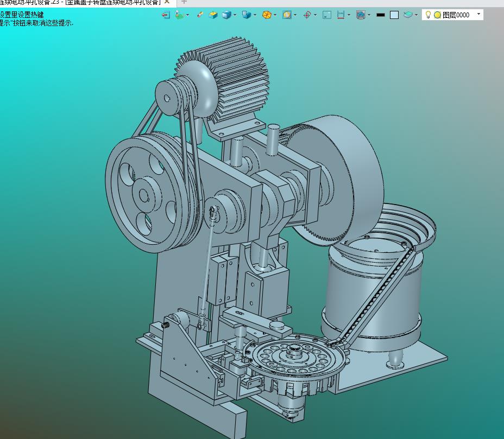Viewport: 504px width, 439px height.
Task: Click the monitor with blue cloud icon
Action: tap(361, 15)
